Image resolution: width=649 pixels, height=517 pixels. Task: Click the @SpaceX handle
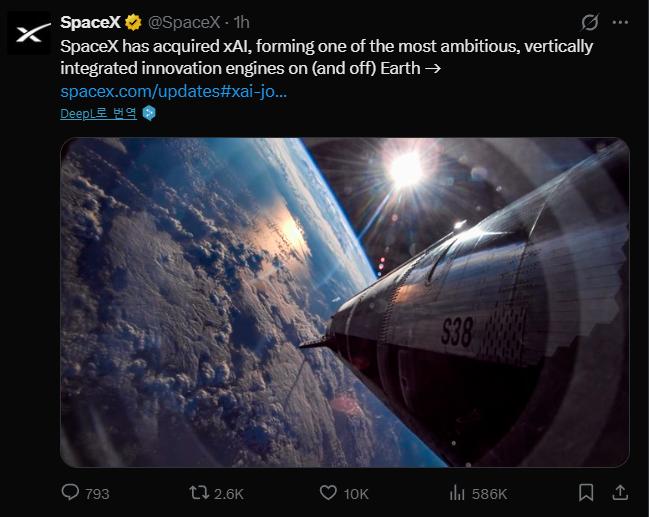point(185,23)
